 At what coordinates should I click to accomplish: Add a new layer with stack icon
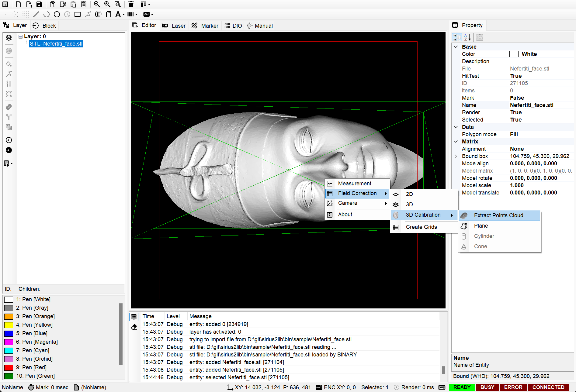(x=9, y=38)
